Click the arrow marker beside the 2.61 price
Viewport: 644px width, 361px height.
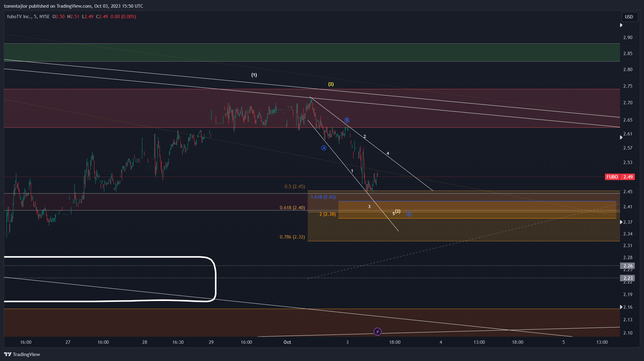click(621, 137)
